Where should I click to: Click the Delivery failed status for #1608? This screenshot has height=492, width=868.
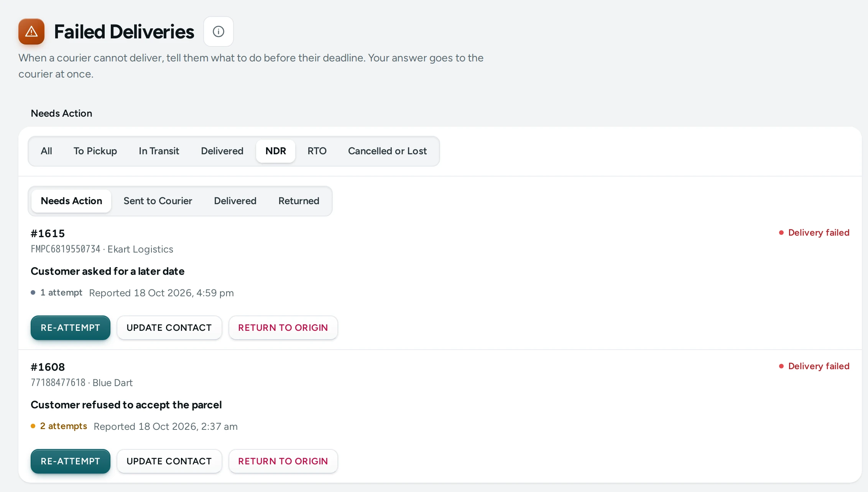click(x=814, y=366)
